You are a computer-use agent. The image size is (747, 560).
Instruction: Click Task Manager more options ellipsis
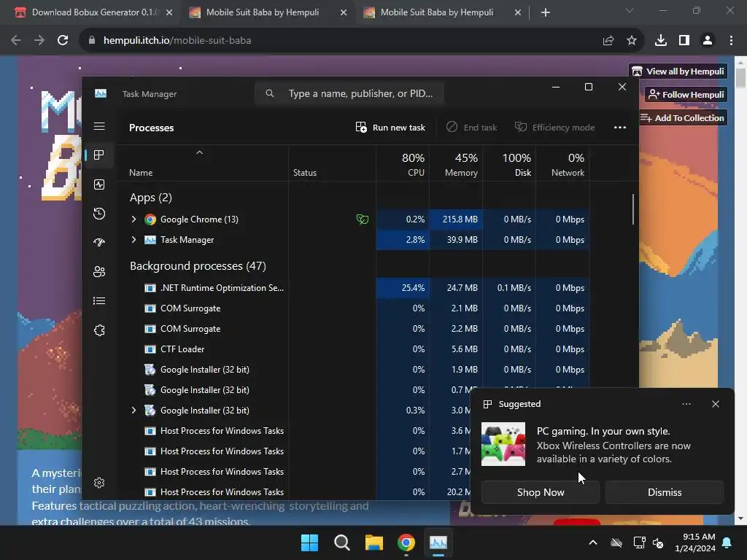(620, 127)
